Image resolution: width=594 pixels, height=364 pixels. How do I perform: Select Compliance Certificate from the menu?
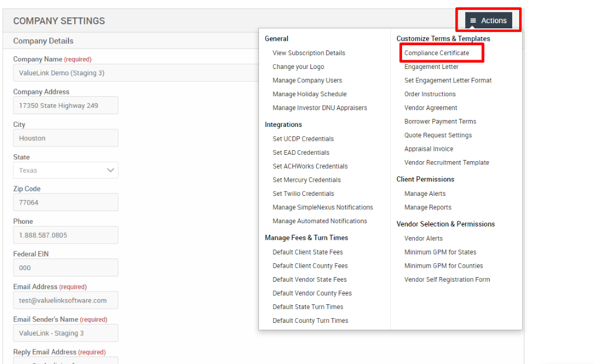pos(436,53)
